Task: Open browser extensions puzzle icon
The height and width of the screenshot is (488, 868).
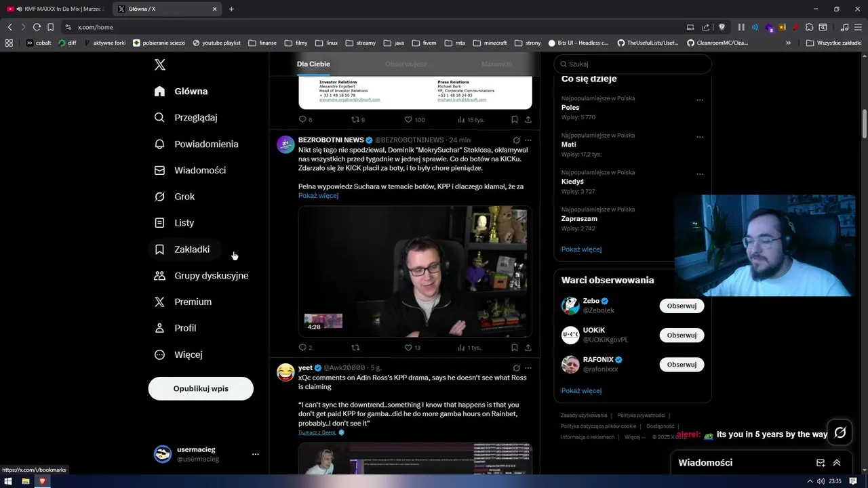Action: pos(809,27)
